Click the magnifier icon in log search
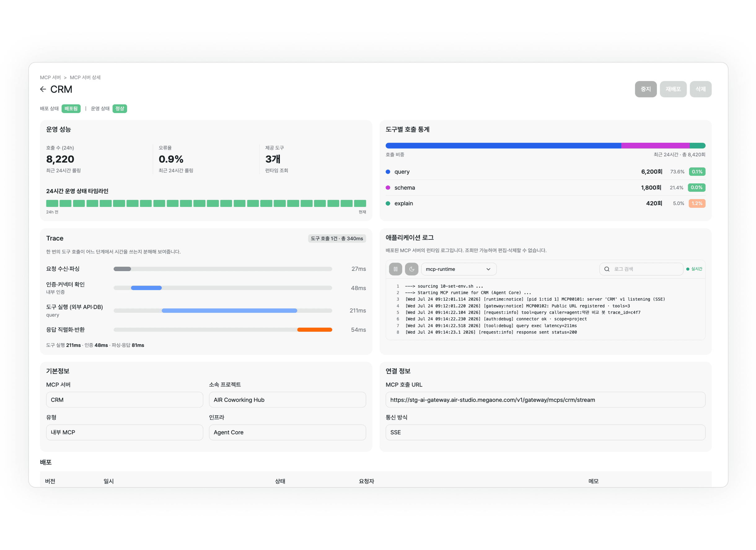Screen dimensions: 756x550 pos(607,269)
